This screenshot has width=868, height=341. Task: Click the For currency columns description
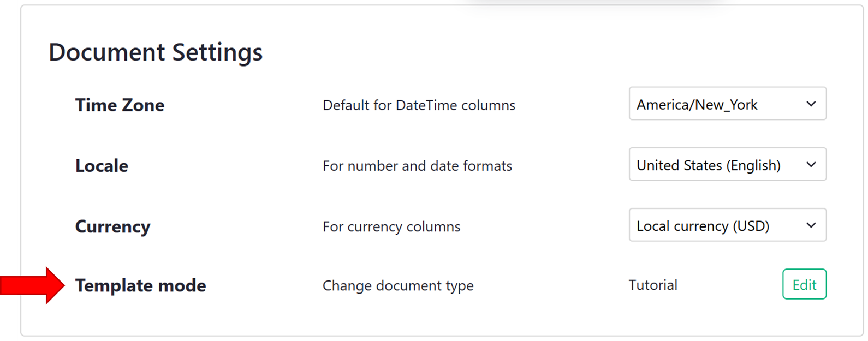tap(391, 226)
